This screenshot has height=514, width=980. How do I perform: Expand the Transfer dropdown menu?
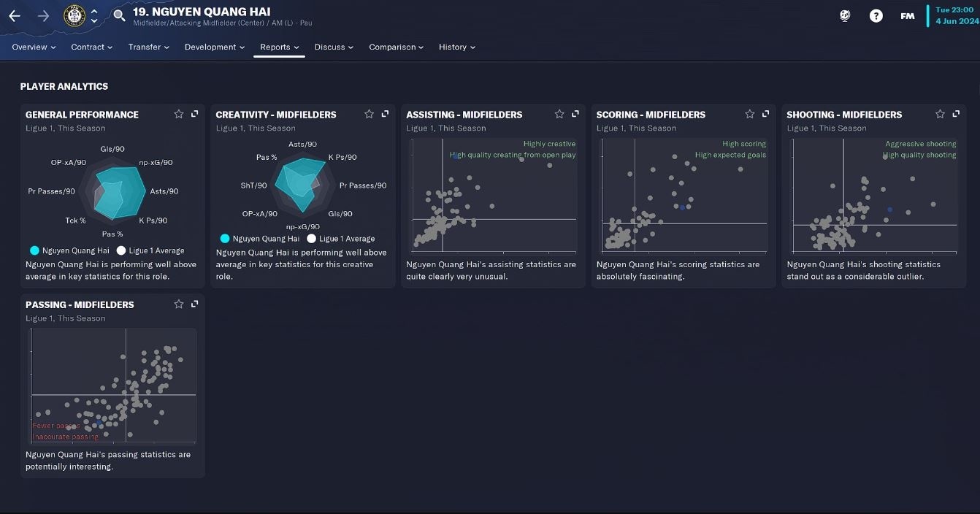[x=148, y=47]
